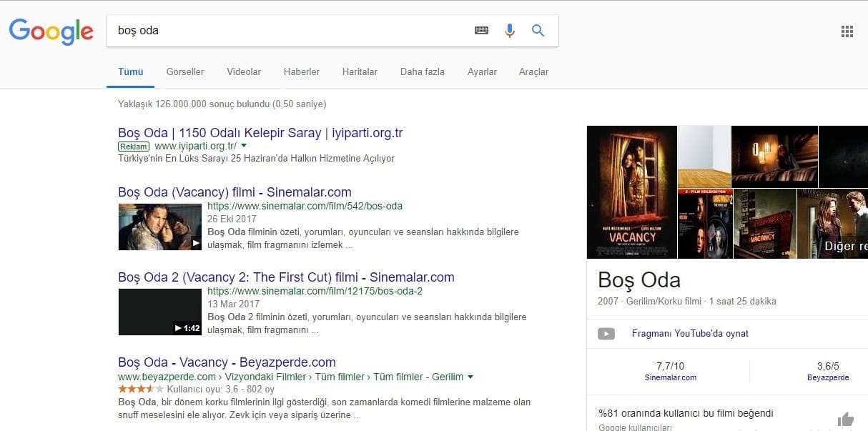Switch to the Videolar tab
868x431 pixels.
click(244, 72)
